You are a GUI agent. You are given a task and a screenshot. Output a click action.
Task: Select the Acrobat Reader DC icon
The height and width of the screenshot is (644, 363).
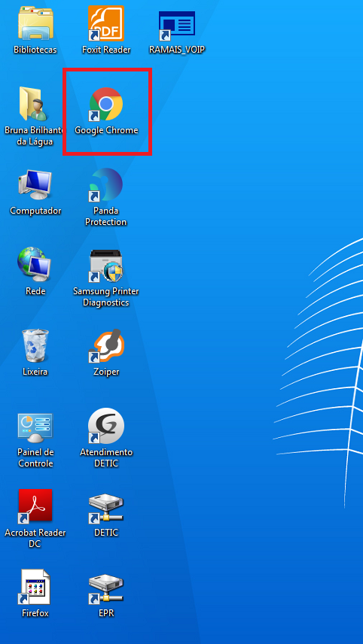click(35, 506)
